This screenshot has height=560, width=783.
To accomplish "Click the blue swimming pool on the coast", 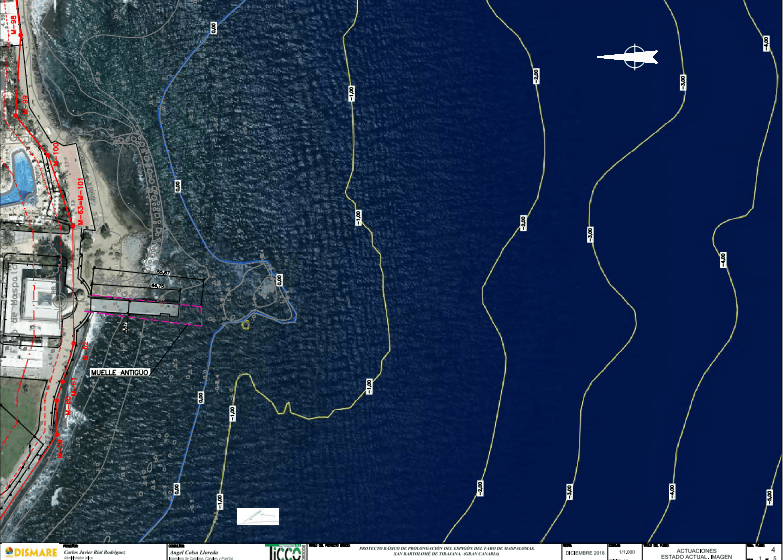I will [x=18, y=178].
